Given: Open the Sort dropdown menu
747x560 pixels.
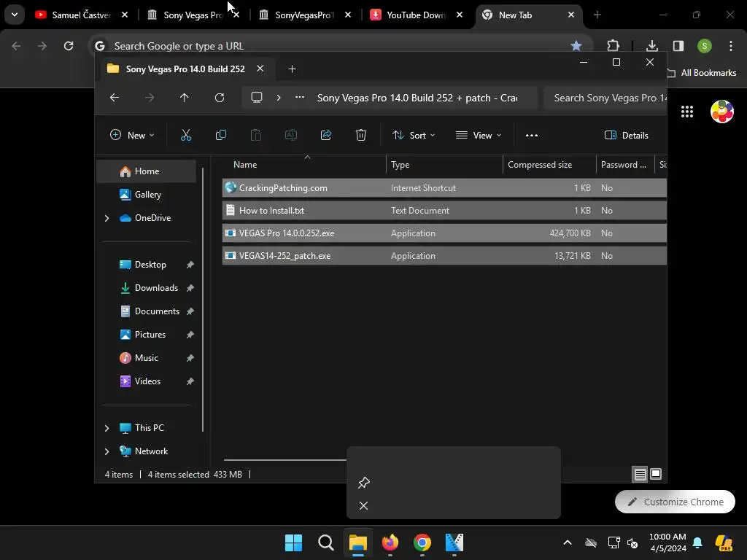Looking at the screenshot, I should click(x=413, y=135).
